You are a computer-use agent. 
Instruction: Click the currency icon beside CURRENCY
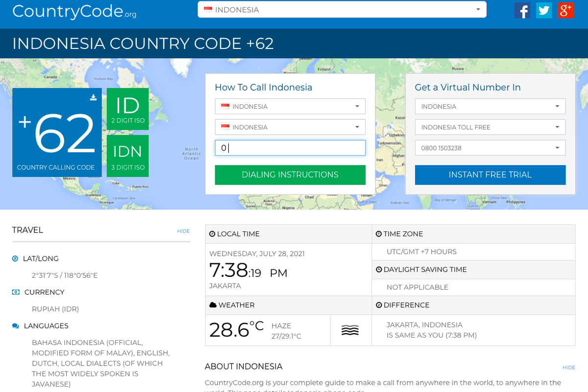(16, 292)
